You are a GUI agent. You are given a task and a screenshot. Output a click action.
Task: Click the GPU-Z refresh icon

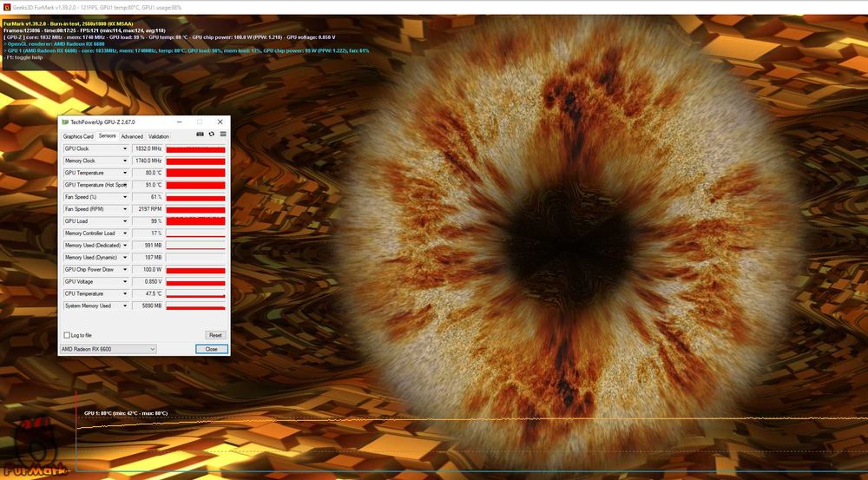pos(212,135)
